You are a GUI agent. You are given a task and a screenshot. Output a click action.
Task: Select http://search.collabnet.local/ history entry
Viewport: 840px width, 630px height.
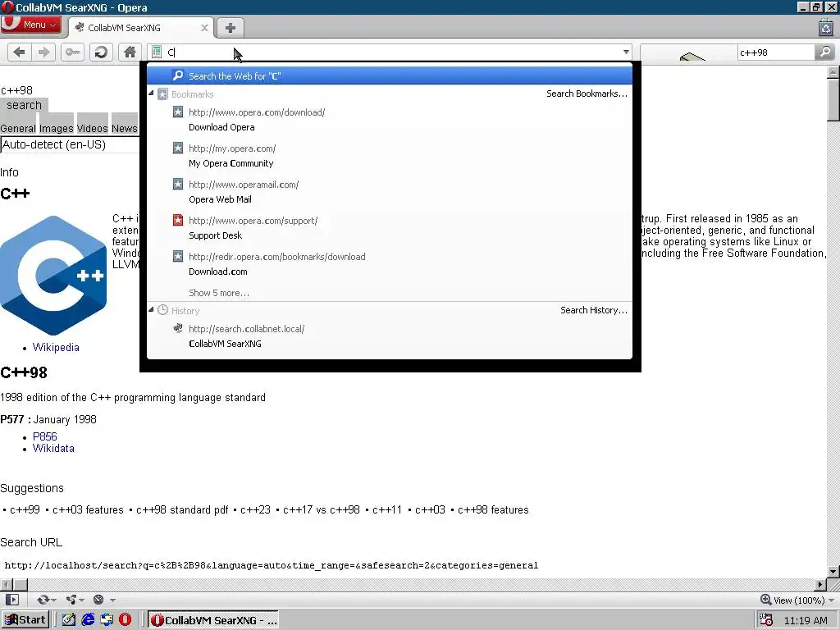pyautogui.click(x=390, y=336)
